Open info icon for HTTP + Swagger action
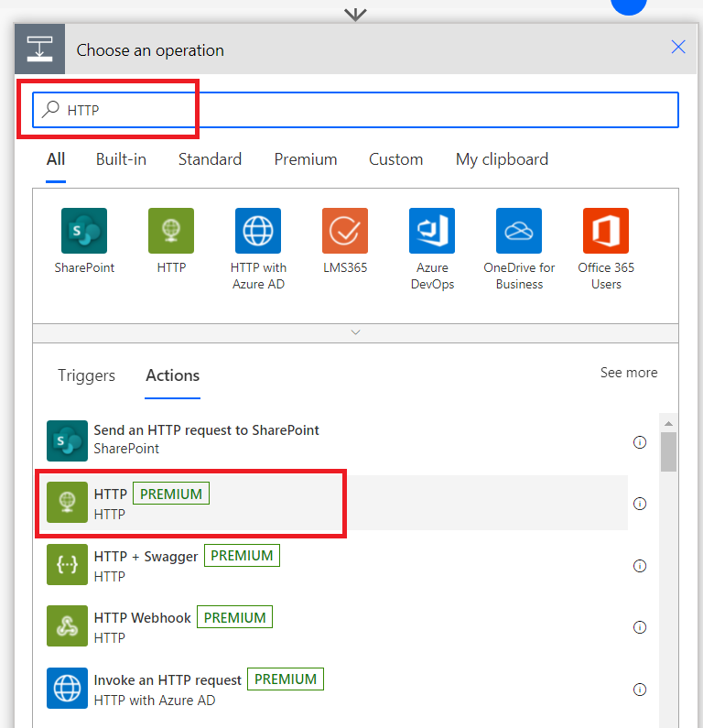This screenshot has height=728, width=703. pyautogui.click(x=640, y=566)
